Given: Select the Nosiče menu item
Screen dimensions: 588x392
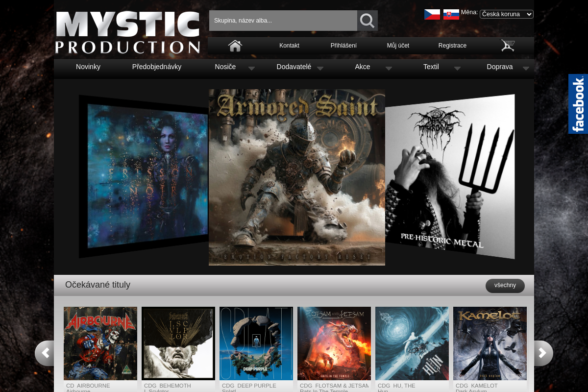Looking at the screenshot, I should point(225,67).
